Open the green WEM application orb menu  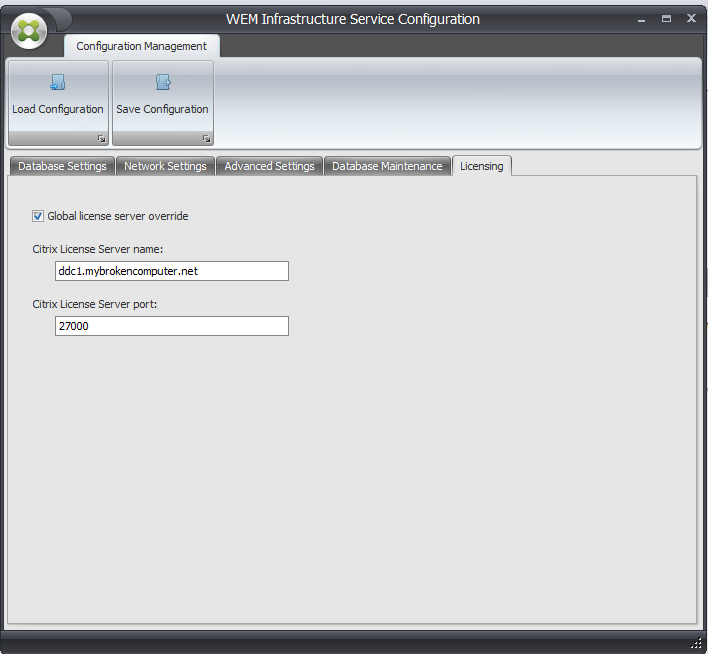click(31, 30)
